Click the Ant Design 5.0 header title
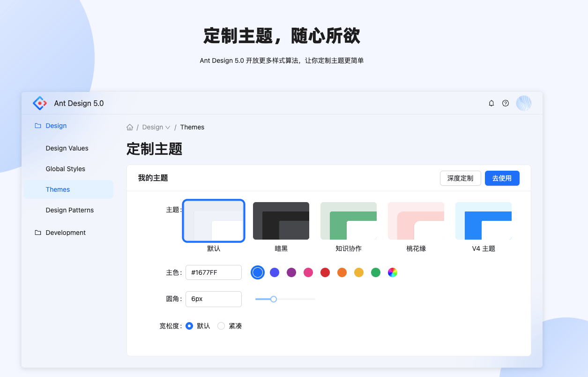 click(x=79, y=103)
